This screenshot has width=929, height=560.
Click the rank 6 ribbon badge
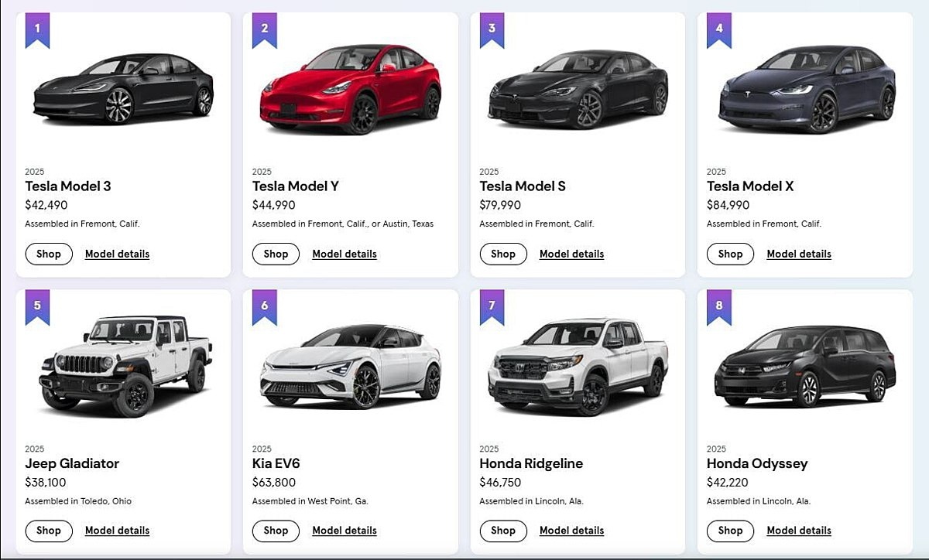[265, 306]
